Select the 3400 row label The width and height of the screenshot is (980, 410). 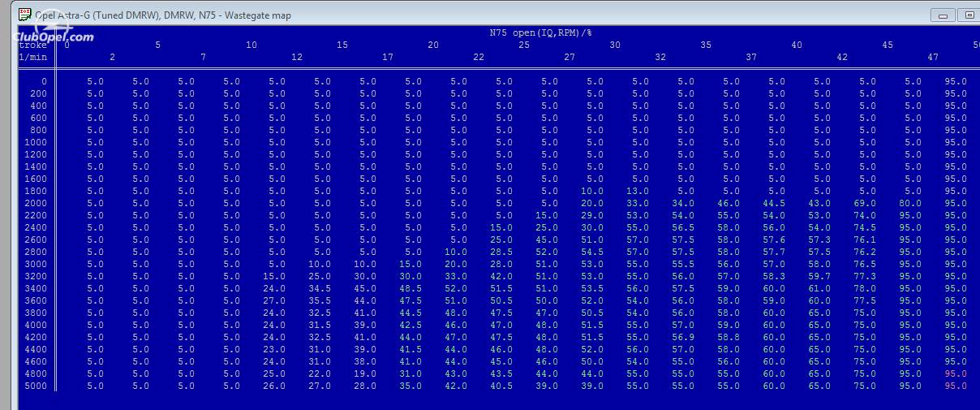(36, 289)
